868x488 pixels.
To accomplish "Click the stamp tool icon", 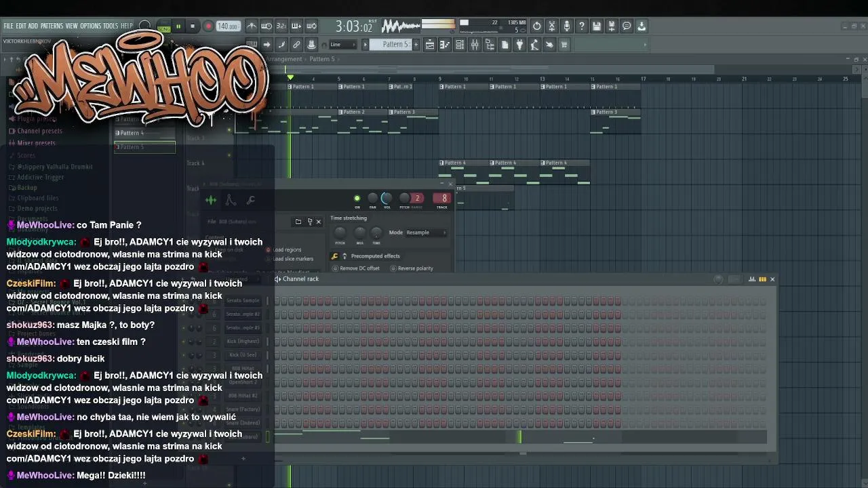I will pyautogui.click(x=311, y=45).
